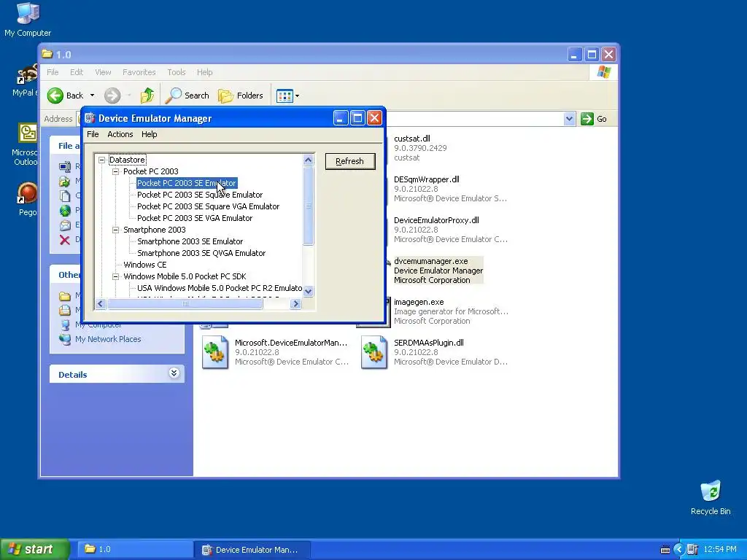The width and height of the screenshot is (747, 560).
Task: Switch to the 1.0 taskbar button
Action: pyautogui.click(x=134, y=550)
